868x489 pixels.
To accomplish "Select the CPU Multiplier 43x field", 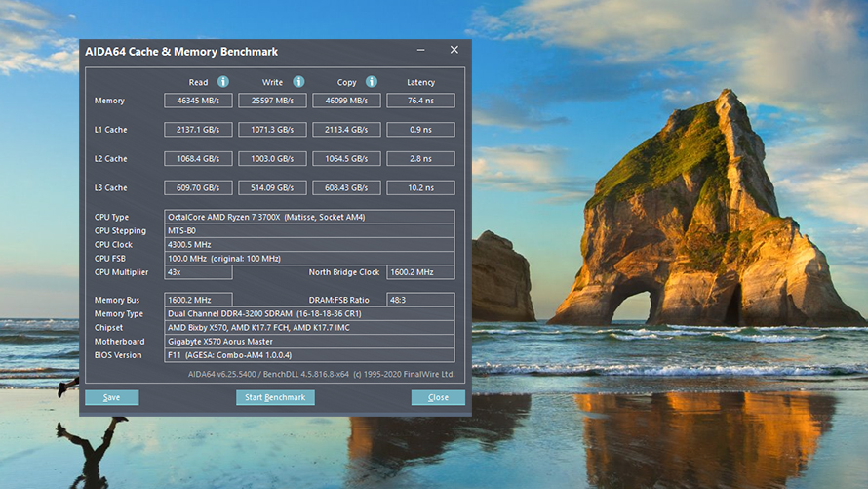I will click(x=198, y=272).
